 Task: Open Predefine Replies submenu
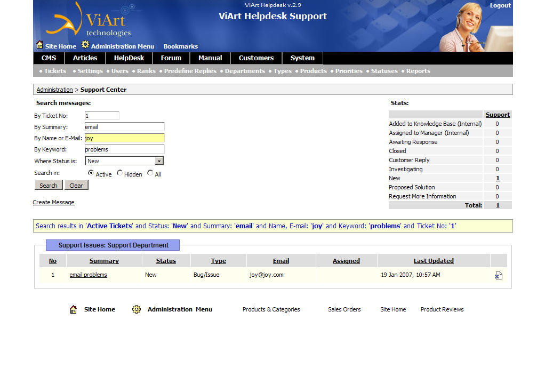click(190, 71)
